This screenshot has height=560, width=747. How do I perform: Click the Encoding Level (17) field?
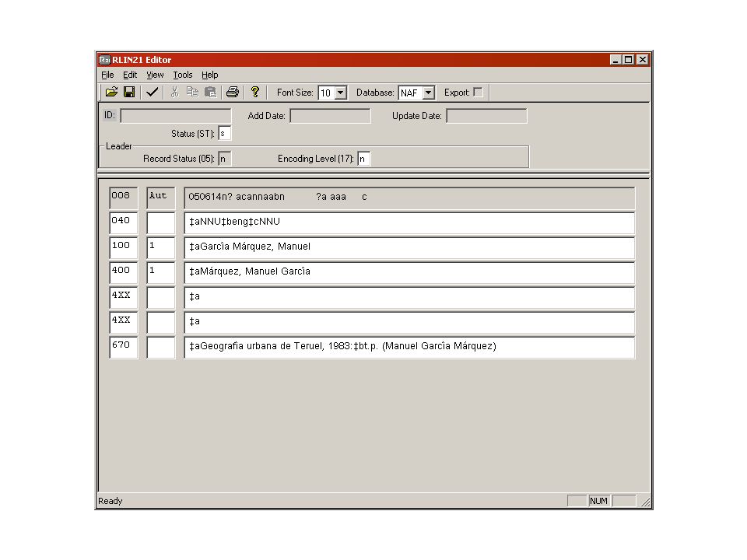click(x=363, y=159)
